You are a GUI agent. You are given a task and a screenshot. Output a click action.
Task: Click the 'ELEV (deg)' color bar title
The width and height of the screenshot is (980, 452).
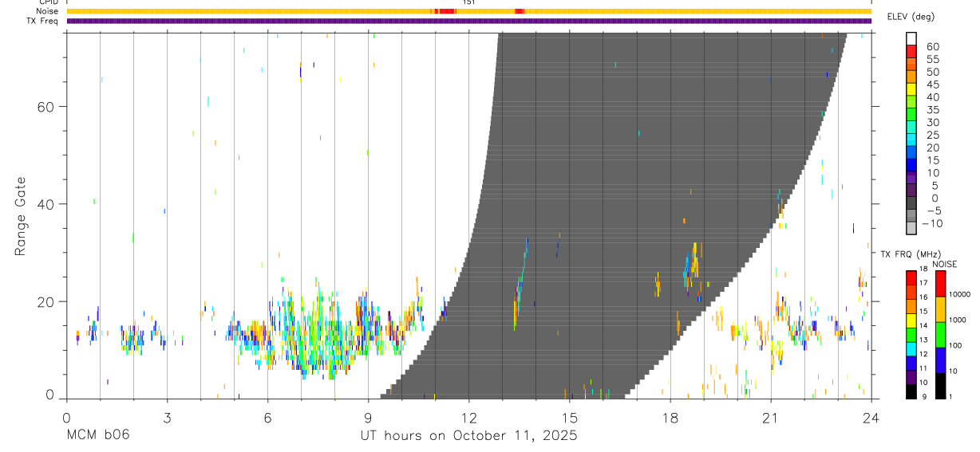(x=911, y=17)
